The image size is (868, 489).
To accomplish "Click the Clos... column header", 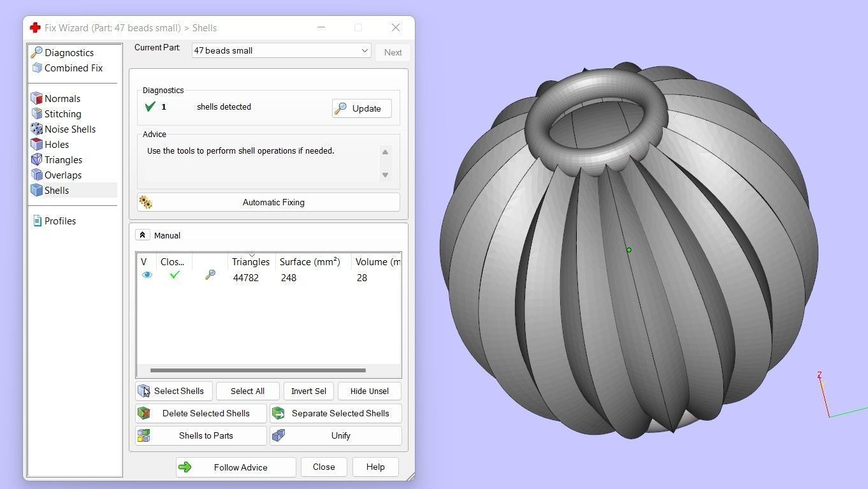I will tap(172, 261).
